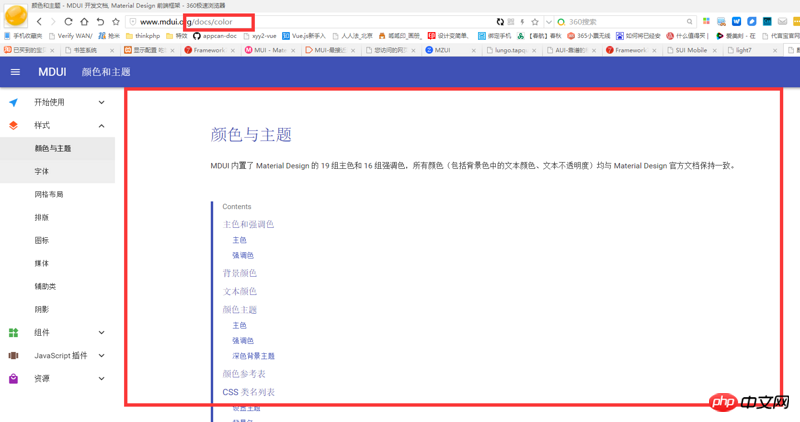Click the purple bag icon beside 资源

[14, 379]
